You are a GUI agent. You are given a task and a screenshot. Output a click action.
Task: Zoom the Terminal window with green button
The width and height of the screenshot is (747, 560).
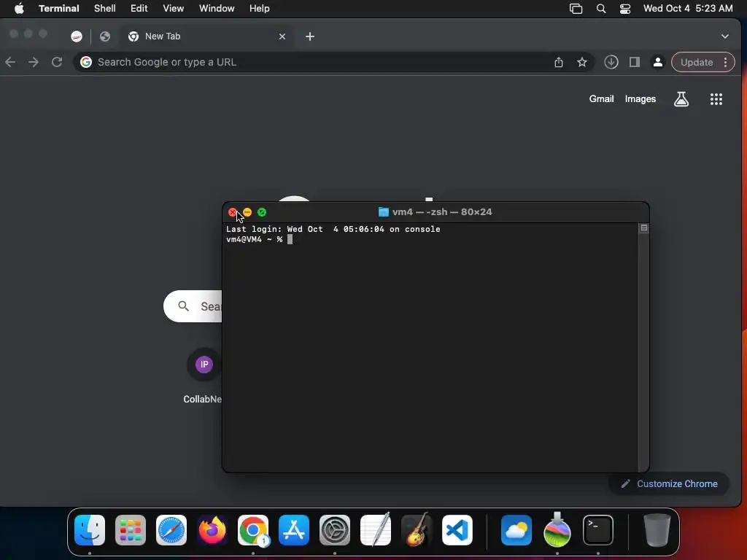[x=262, y=212]
